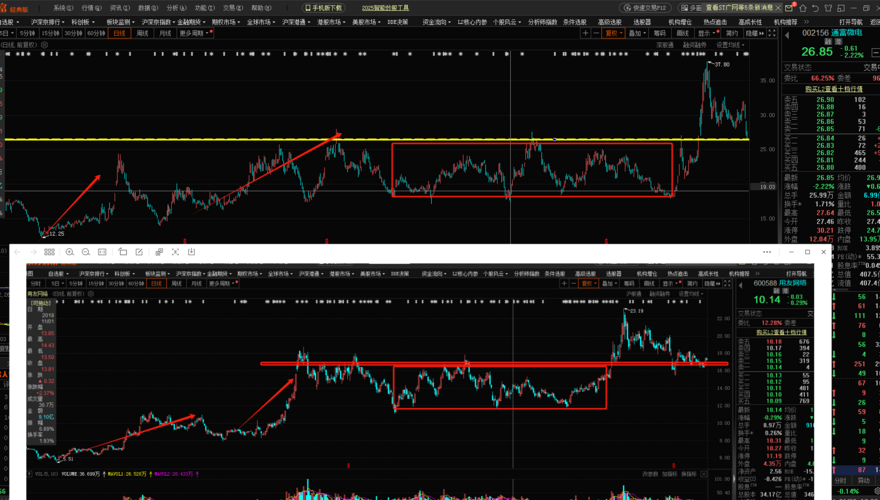Click 购买L2查看十档行情 link in quote panel
880x500 pixels.
833,89
